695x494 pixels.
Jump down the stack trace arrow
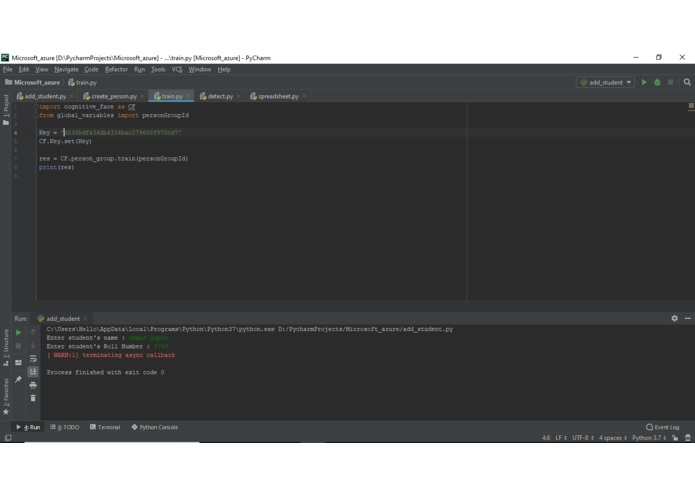pyautogui.click(x=33, y=346)
